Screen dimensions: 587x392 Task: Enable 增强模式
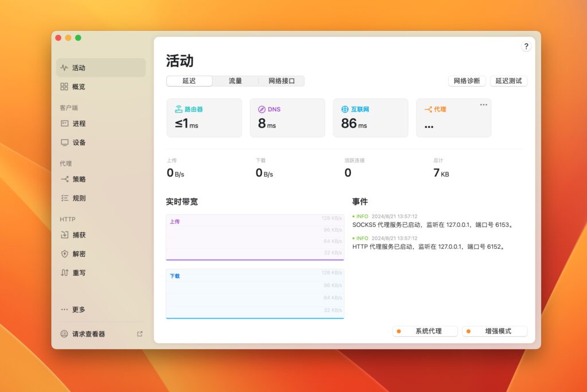click(494, 331)
